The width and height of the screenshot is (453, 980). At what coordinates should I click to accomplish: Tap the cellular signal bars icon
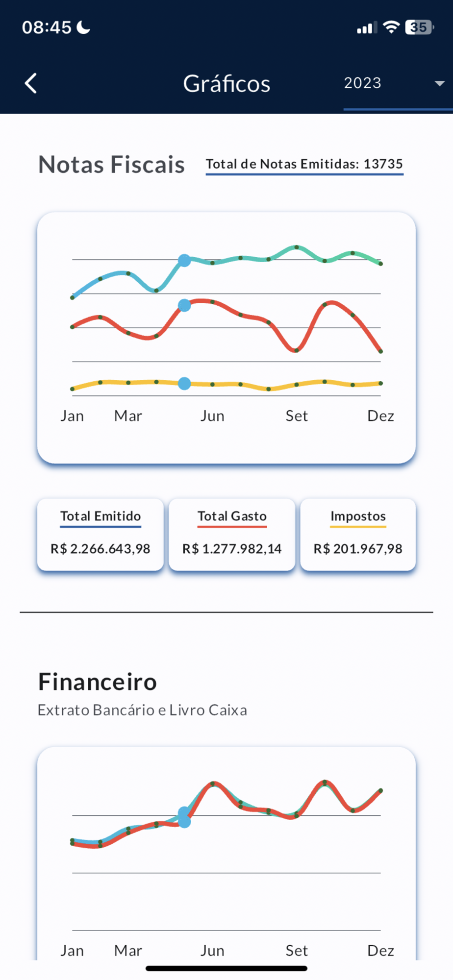(367, 27)
